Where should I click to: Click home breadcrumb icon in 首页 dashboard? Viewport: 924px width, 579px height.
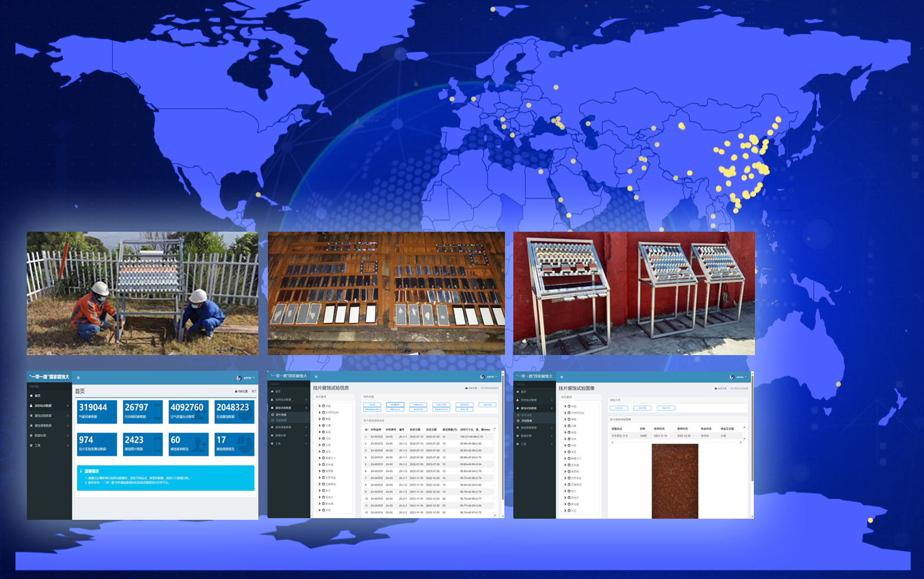(x=237, y=391)
